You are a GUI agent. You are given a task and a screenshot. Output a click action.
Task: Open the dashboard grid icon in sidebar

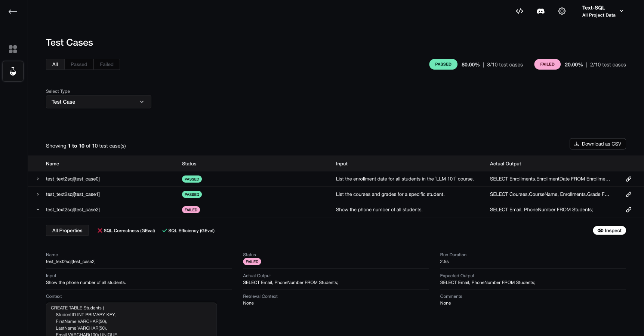13,49
